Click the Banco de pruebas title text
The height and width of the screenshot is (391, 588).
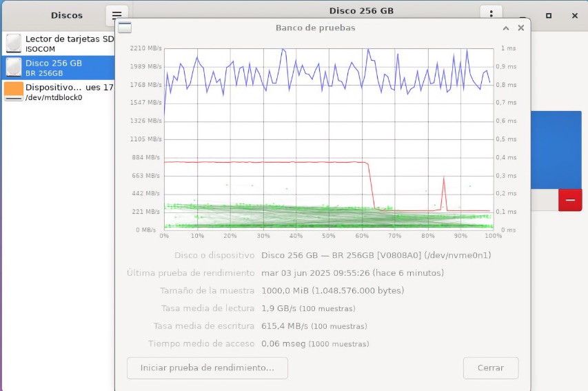point(316,28)
